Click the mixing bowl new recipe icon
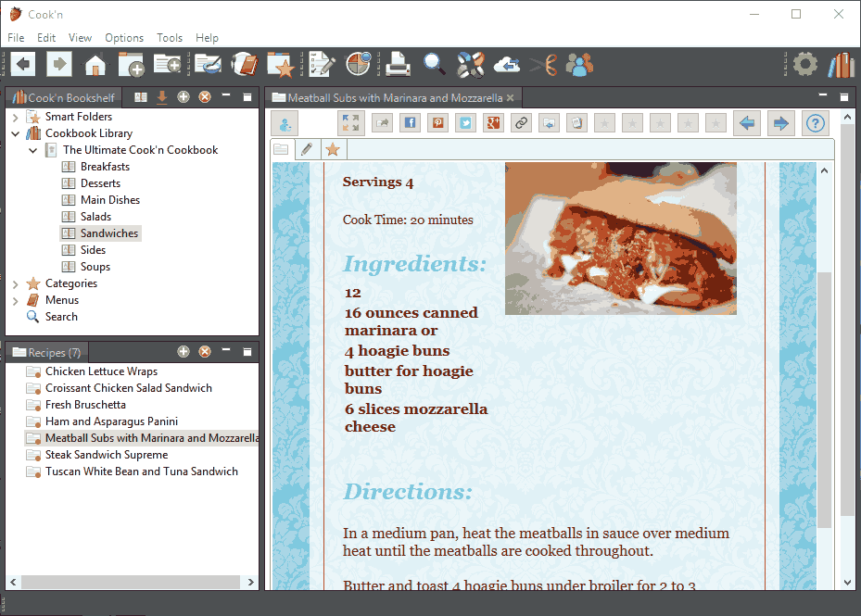 click(x=209, y=65)
